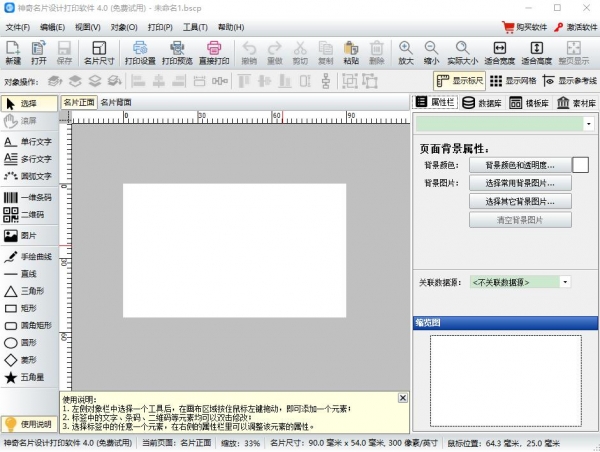Toggle 显示网格 grid display

coord(513,81)
